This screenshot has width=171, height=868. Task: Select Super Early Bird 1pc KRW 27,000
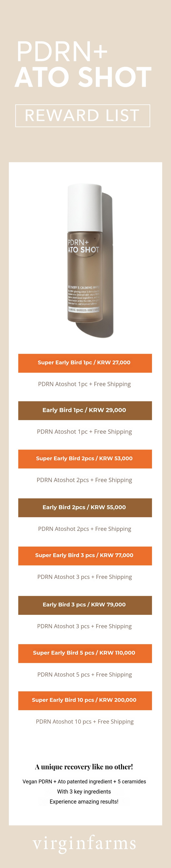pyautogui.click(x=85, y=363)
